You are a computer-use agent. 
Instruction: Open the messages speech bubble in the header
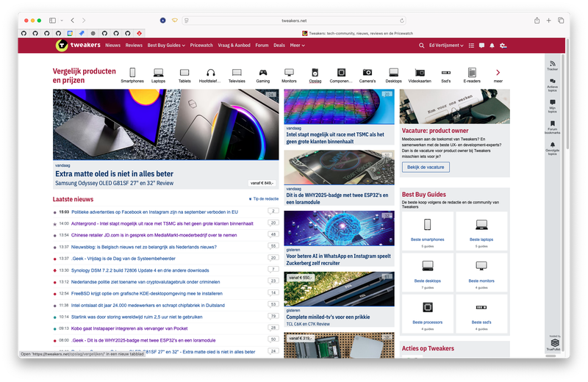[481, 46]
